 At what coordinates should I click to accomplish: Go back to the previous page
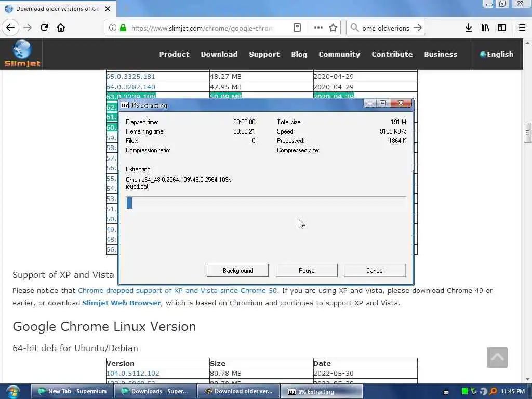pos(10,28)
